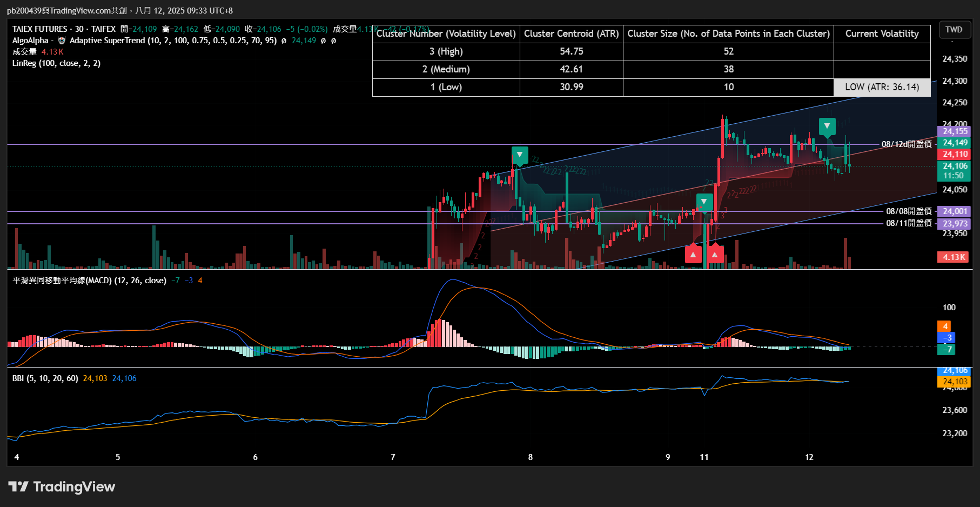Click the TWD currency button
The height and width of the screenshot is (507, 980).
click(x=954, y=30)
